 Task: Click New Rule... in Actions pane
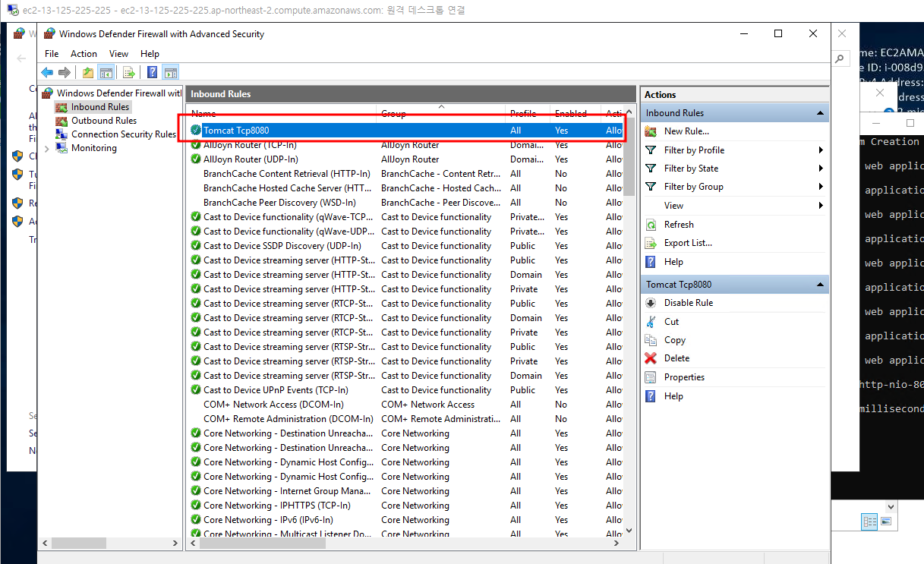[686, 131]
